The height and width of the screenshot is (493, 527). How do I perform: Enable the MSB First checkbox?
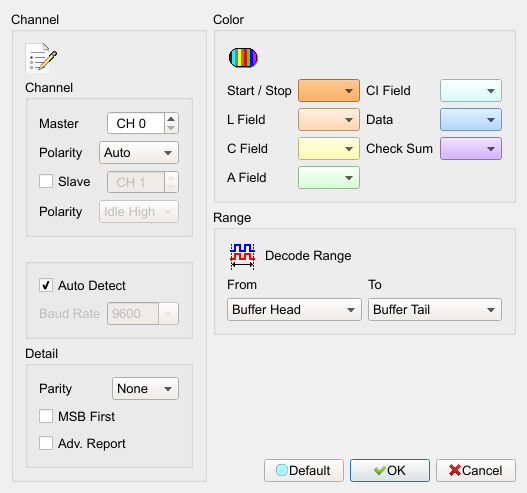pyautogui.click(x=46, y=416)
